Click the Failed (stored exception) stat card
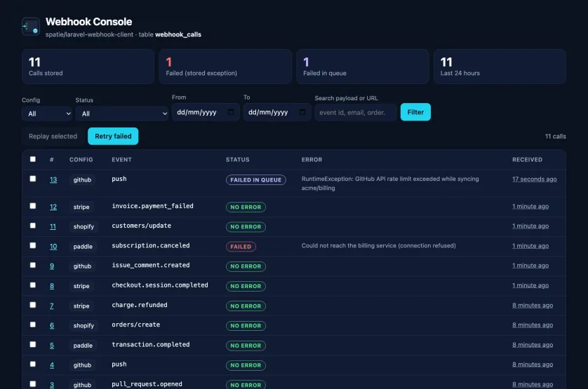Image resolution: width=588 pixels, height=389 pixels. click(x=225, y=67)
